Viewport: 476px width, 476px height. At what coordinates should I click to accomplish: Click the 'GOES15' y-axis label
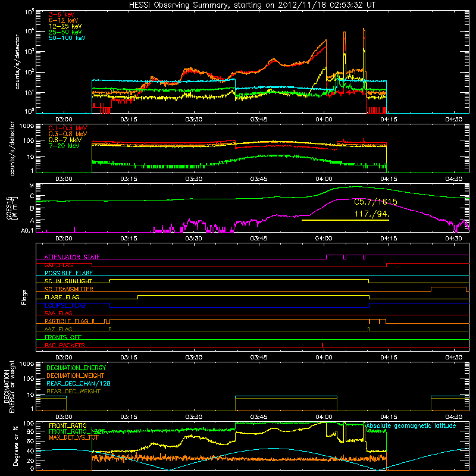point(10,208)
